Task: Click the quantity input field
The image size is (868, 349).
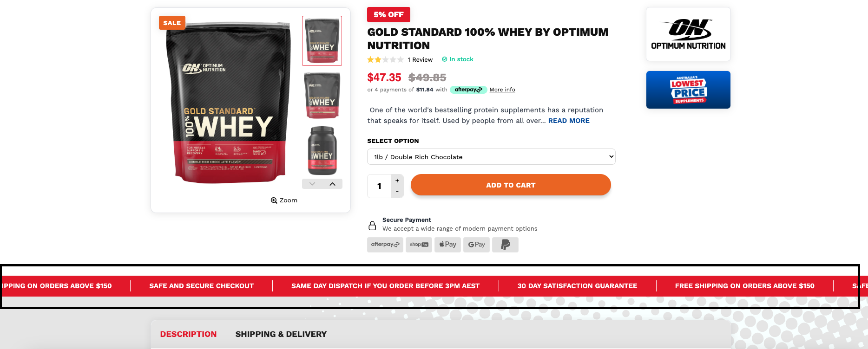Action: (379, 186)
